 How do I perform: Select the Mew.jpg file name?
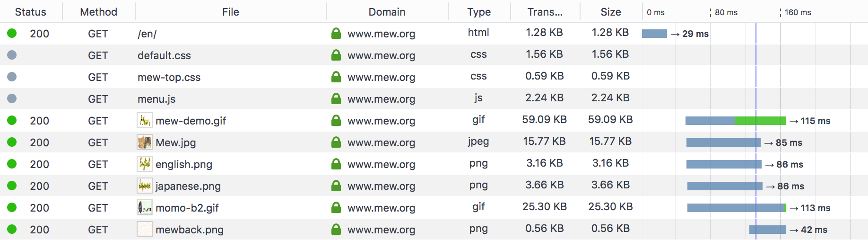(175, 142)
